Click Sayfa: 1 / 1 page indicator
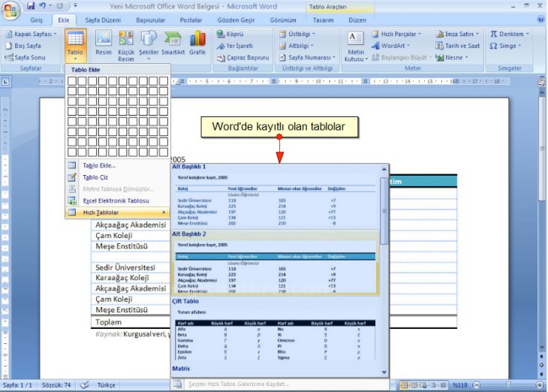Screen dimensions: 548x392 (x=17, y=385)
